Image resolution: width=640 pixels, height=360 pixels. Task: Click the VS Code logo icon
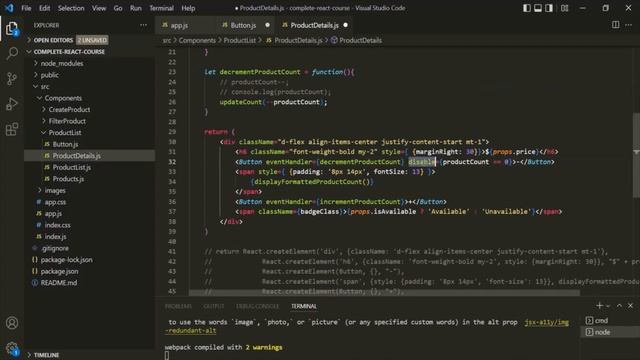[x=9, y=8]
